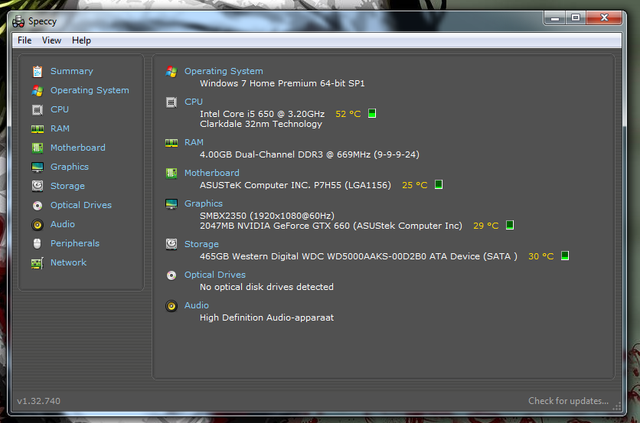Select Graphics in the sidebar
The height and width of the screenshot is (423, 640).
[x=69, y=167]
